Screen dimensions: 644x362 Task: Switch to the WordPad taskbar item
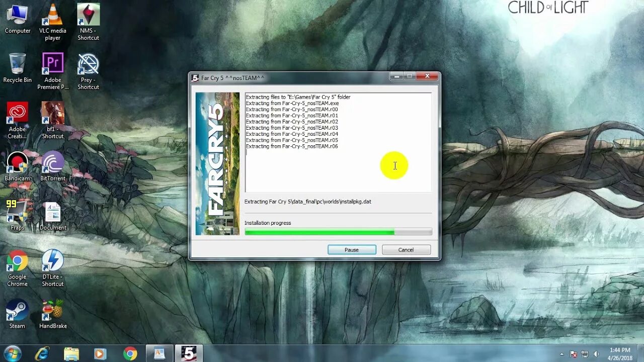click(x=159, y=353)
